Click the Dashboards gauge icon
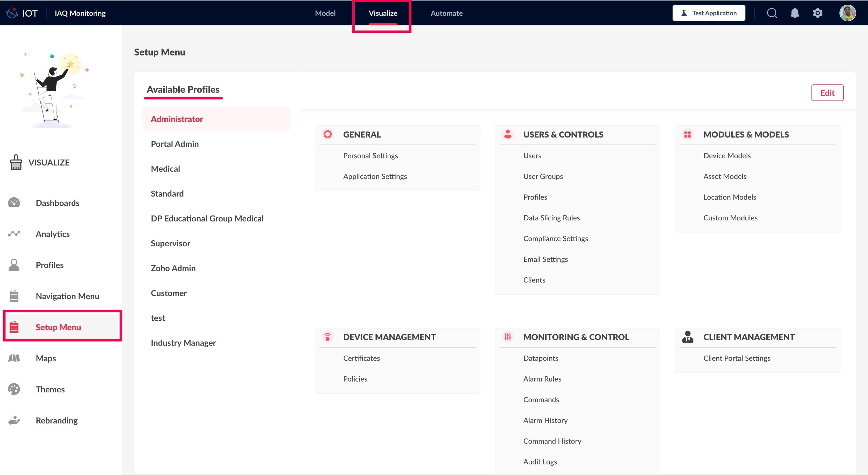Viewport: 868px width, 475px height. pyautogui.click(x=14, y=203)
